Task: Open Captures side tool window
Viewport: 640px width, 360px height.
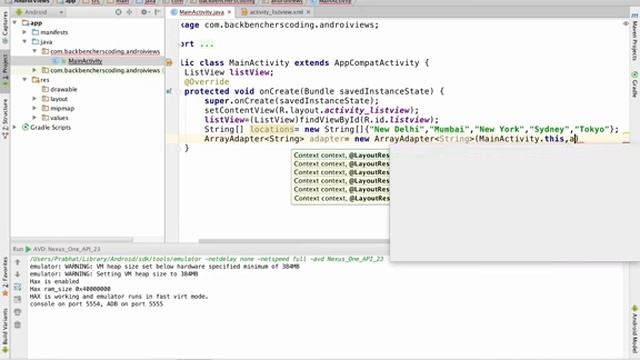Action: tap(5, 28)
